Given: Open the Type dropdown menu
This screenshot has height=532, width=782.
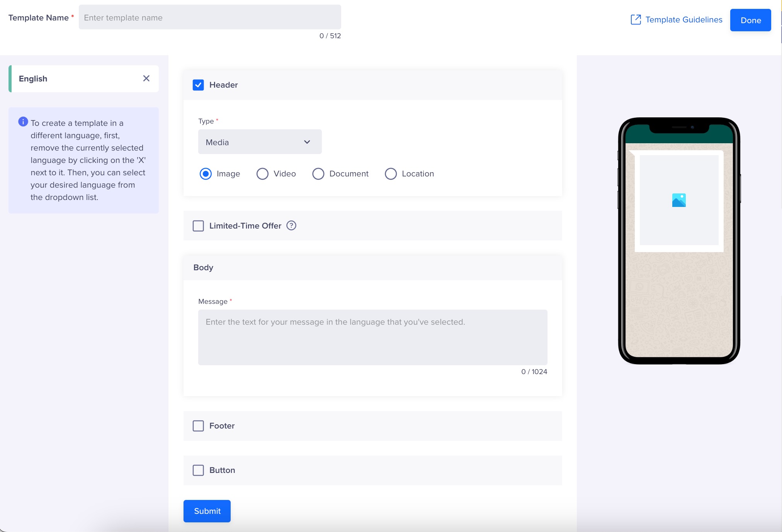Looking at the screenshot, I should click(x=260, y=142).
